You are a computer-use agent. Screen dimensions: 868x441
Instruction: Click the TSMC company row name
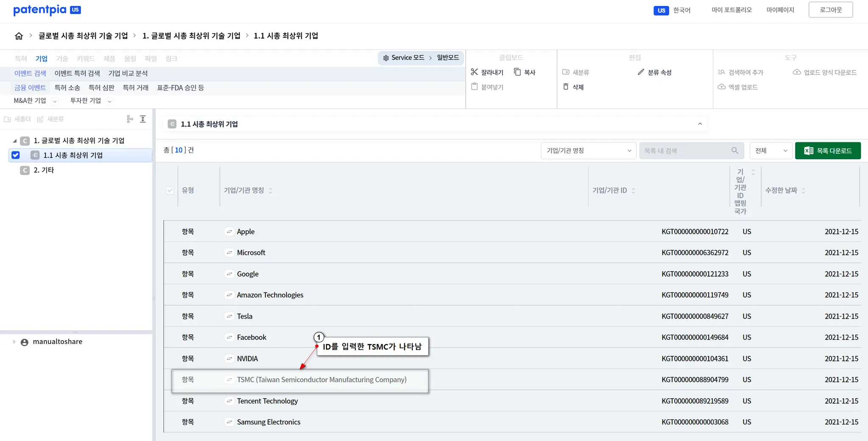click(322, 380)
